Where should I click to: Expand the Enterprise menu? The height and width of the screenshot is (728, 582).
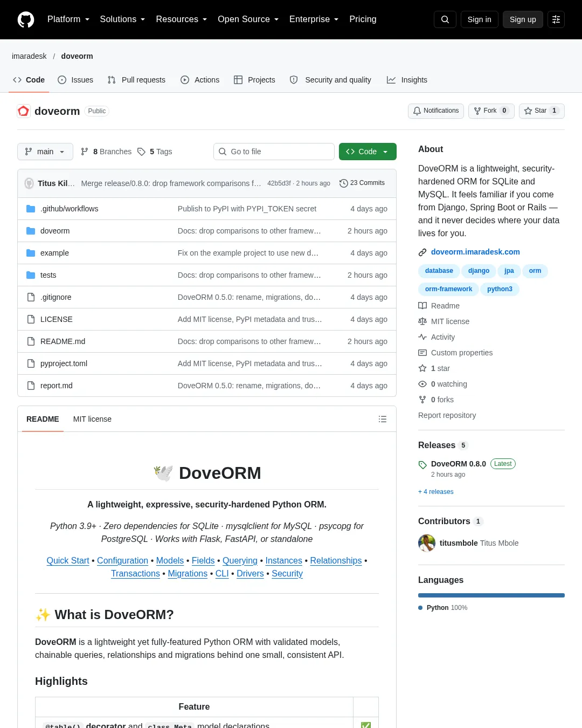(x=314, y=19)
